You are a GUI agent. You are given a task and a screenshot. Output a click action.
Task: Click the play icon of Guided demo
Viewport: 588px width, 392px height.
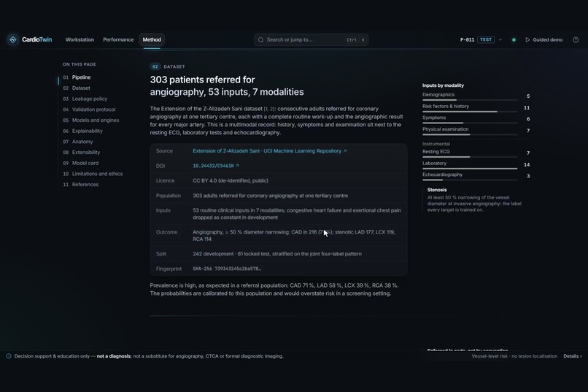(527, 39)
